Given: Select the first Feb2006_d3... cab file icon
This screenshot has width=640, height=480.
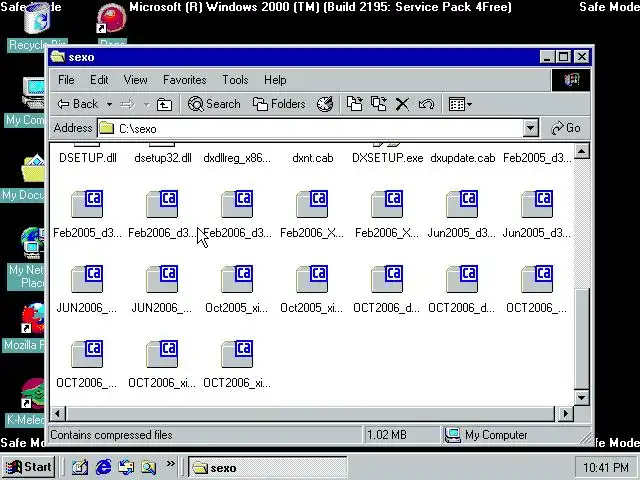Looking at the screenshot, I should (x=162, y=204).
